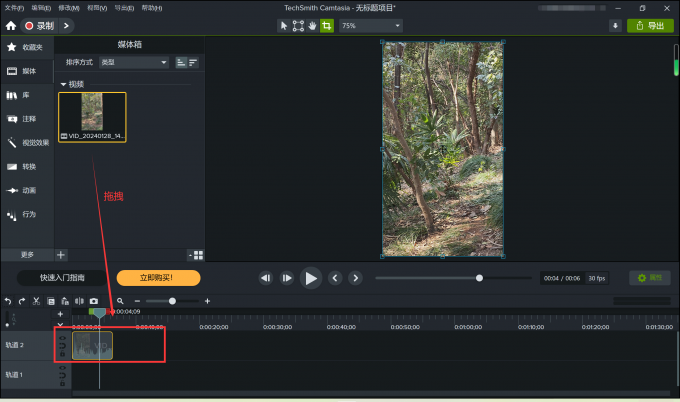680x402 pixels.
Task: Import media with the plus button
Action: click(61, 255)
